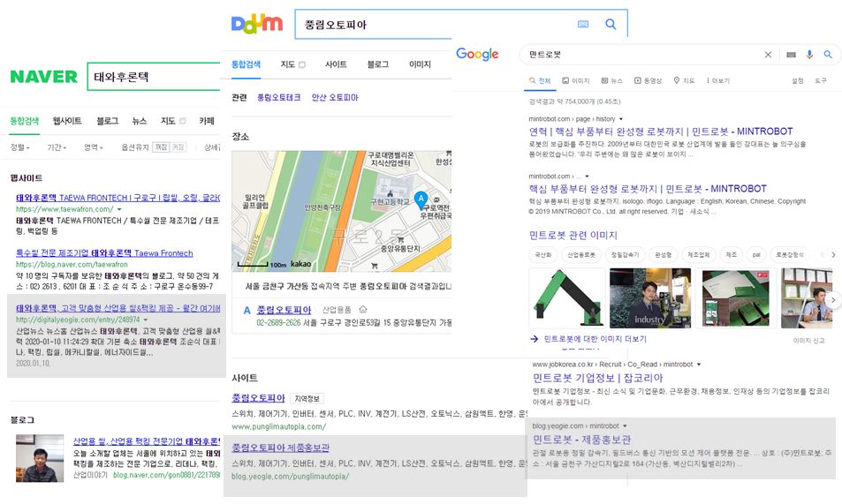Click 이미지 신고 report link
The width and height of the screenshot is (842, 504).
(x=808, y=341)
